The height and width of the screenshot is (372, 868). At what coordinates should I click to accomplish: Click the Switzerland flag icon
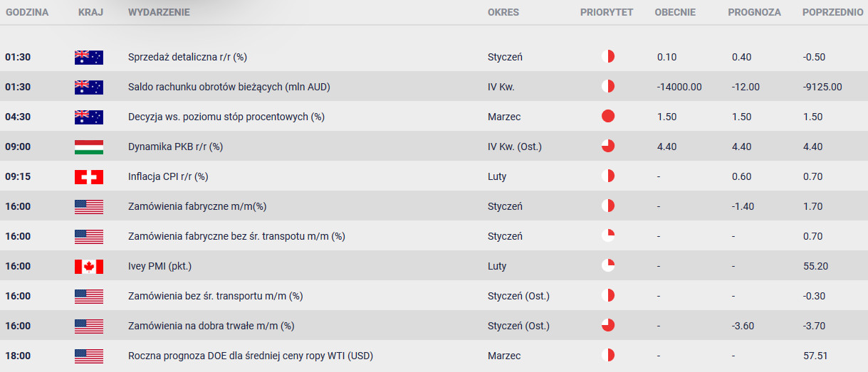(89, 177)
